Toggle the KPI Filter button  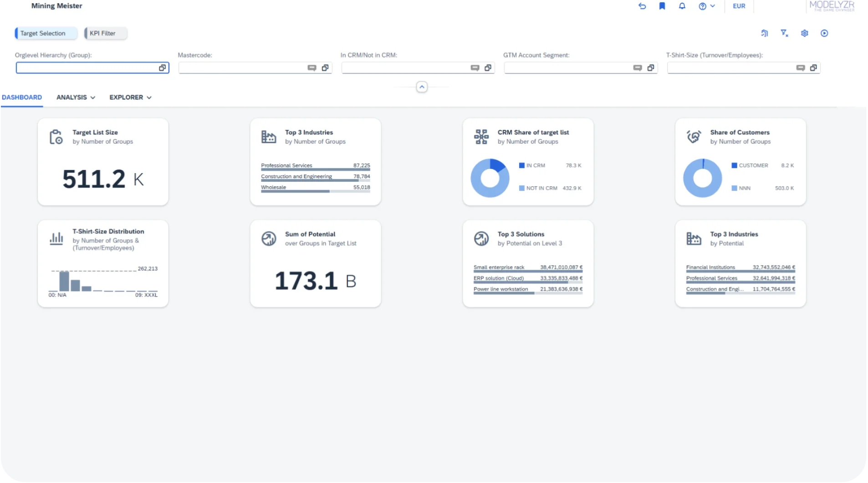point(103,33)
